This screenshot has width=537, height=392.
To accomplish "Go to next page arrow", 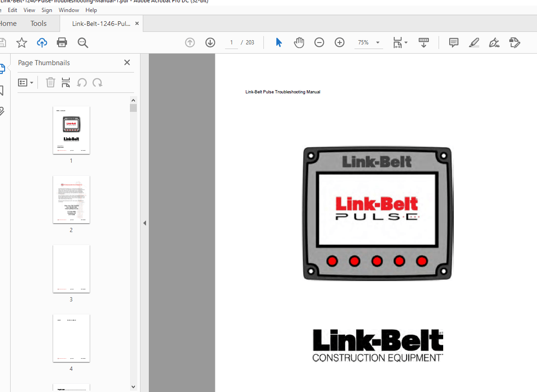I will [210, 43].
